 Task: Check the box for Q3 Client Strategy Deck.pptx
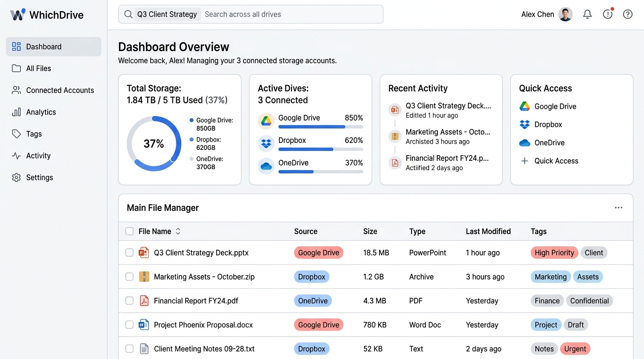pos(129,253)
